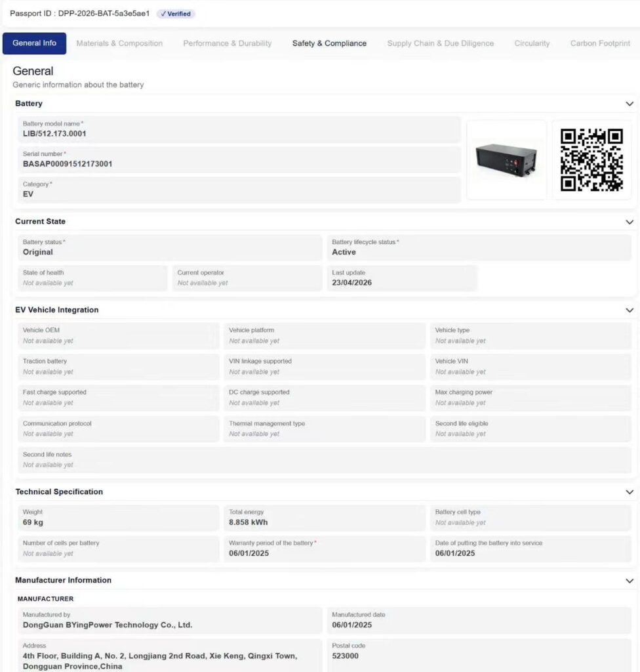The width and height of the screenshot is (640, 672).
Task: Click the Serial number field
Action: pyautogui.click(x=239, y=160)
